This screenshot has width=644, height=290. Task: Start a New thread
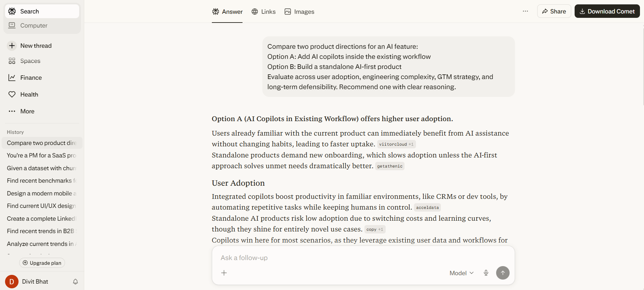pos(36,45)
